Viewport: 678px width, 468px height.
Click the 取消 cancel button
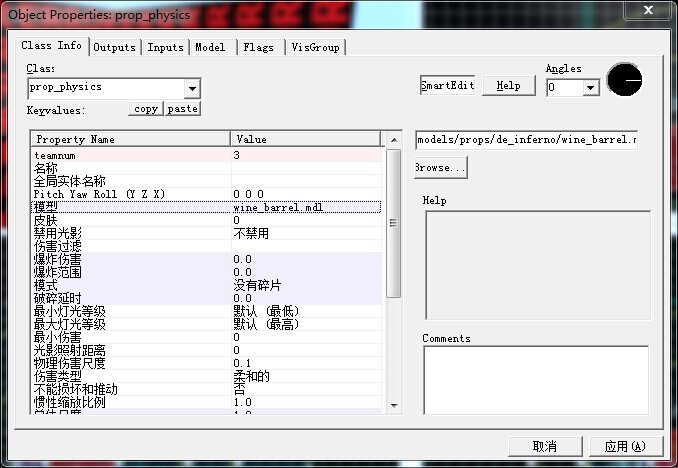[x=545, y=446]
